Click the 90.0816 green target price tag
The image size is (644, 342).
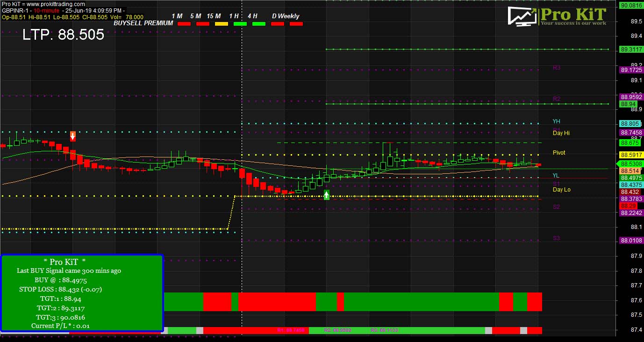pos(631,6)
